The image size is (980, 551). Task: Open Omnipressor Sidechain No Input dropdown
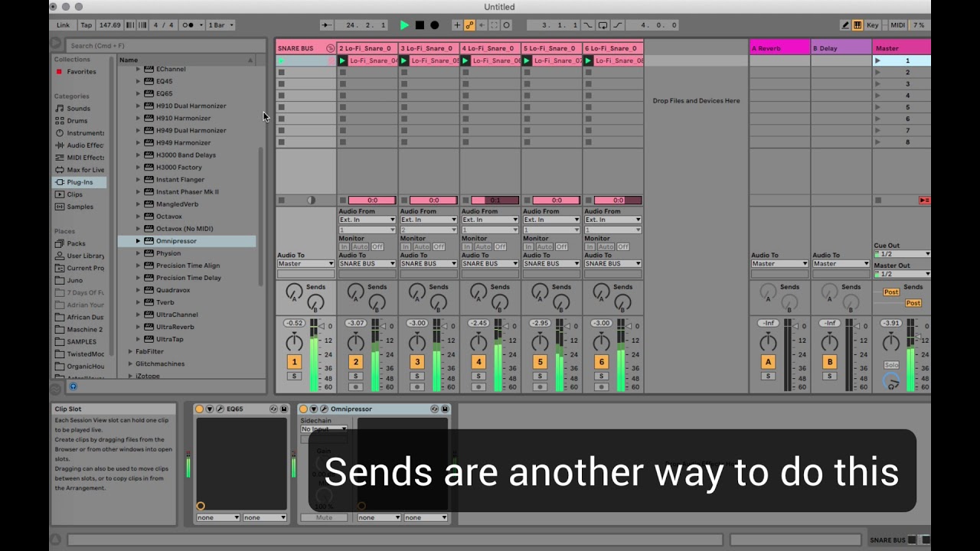coord(324,429)
